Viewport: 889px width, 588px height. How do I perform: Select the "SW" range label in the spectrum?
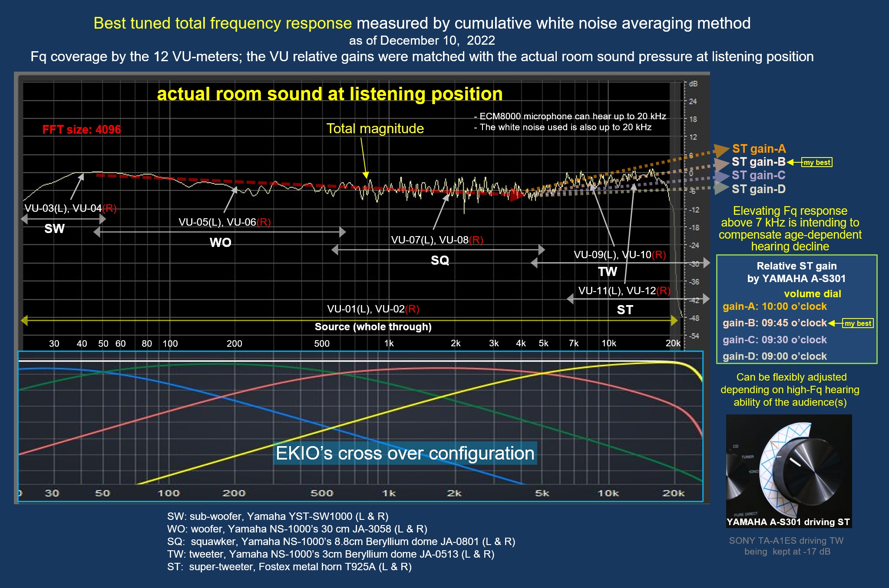(54, 229)
